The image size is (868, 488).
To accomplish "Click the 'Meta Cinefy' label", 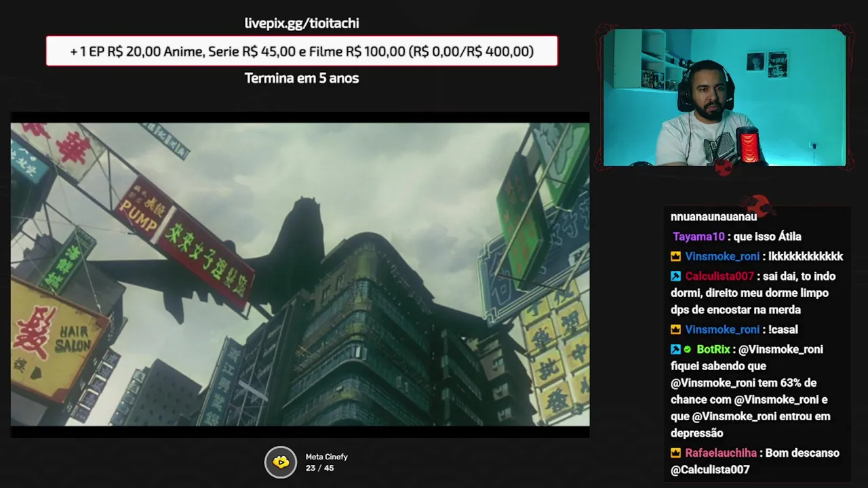I will (326, 457).
